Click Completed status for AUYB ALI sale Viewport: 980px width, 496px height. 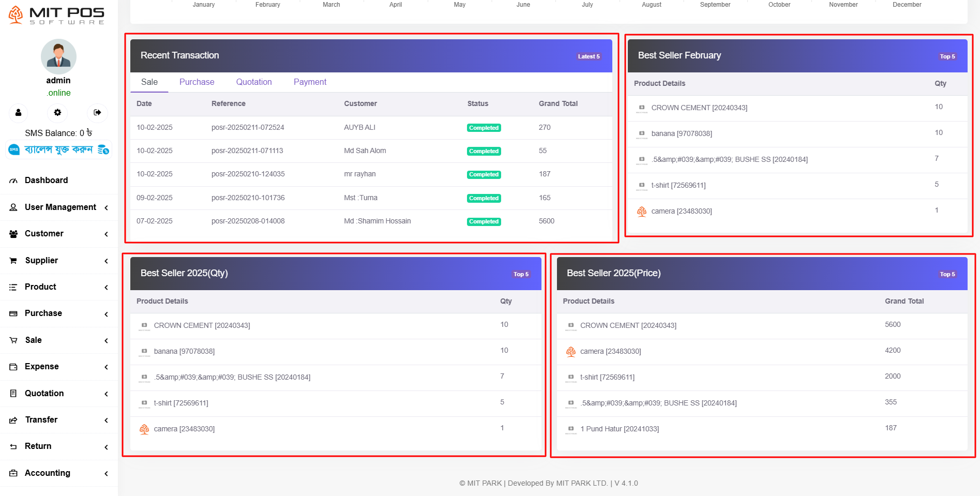484,128
